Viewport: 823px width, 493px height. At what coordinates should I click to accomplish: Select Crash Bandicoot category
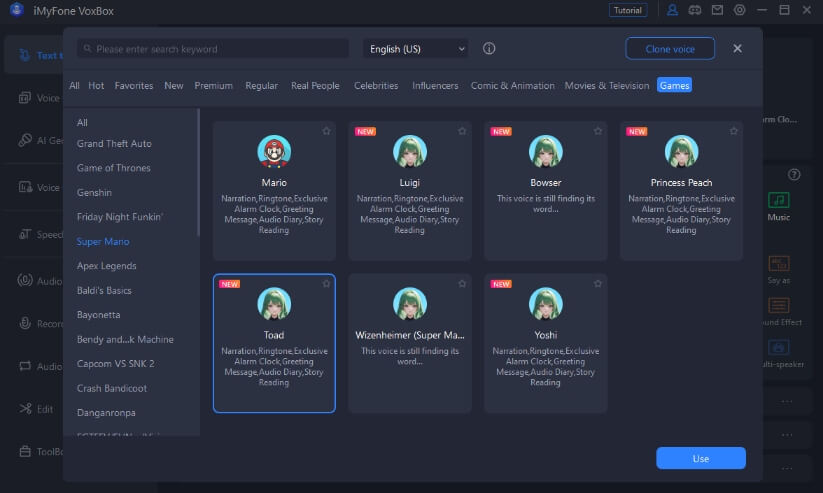point(112,389)
